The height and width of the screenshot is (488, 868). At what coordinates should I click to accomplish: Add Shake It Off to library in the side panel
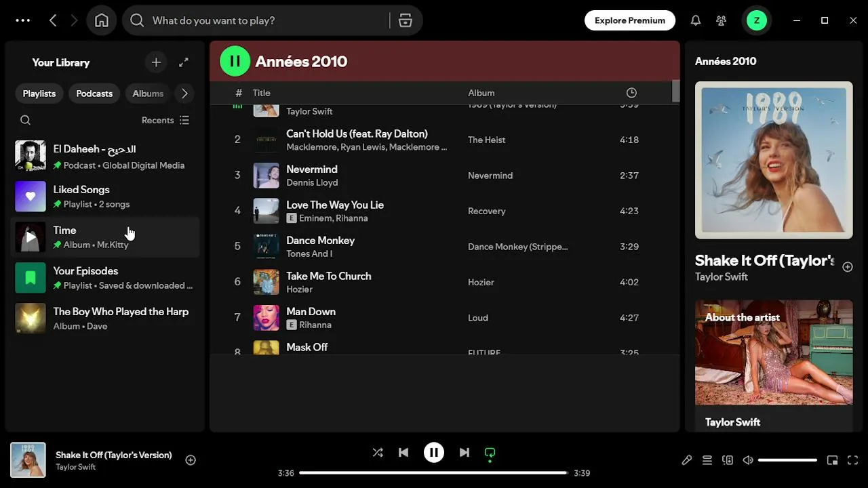tap(848, 267)
